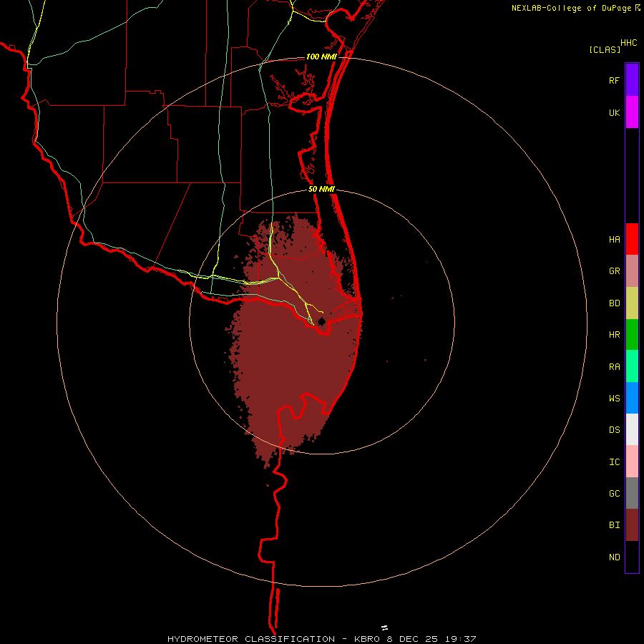Screen dimensions: 644x644
Task: Click the 100 NMI range ring label
Action: tap(321, 57)
